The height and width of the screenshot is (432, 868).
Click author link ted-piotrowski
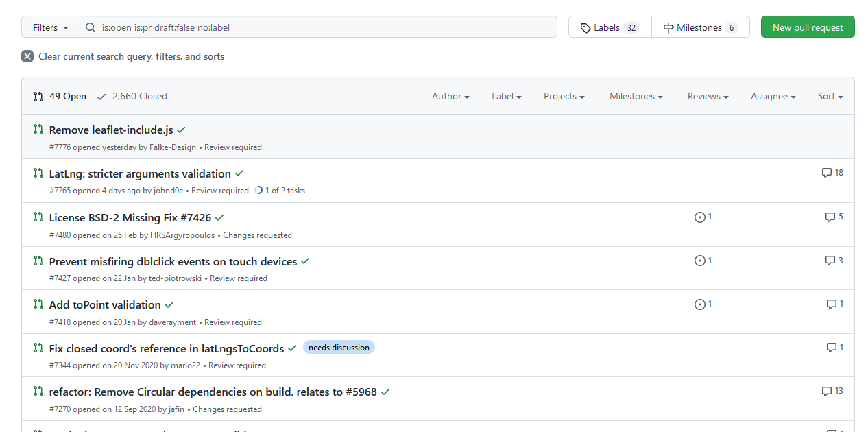175,278
